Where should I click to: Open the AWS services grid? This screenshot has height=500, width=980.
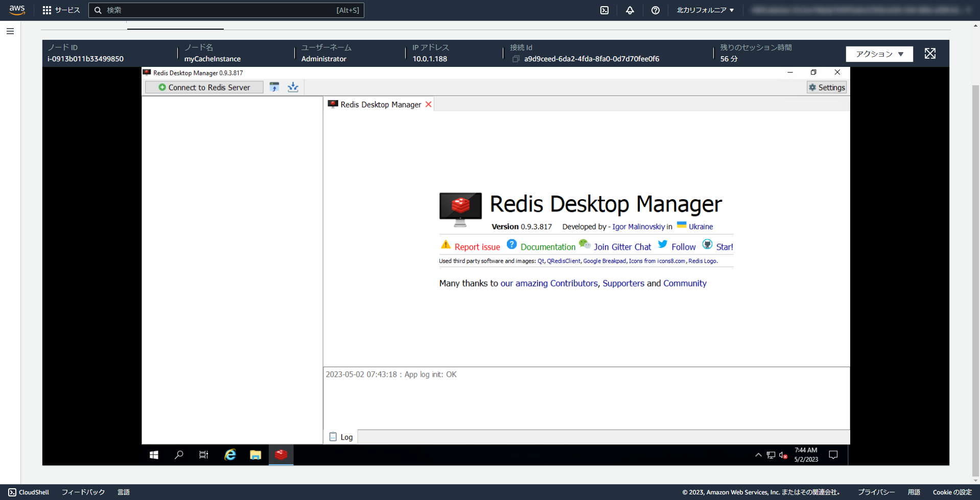tap(46, 10)
